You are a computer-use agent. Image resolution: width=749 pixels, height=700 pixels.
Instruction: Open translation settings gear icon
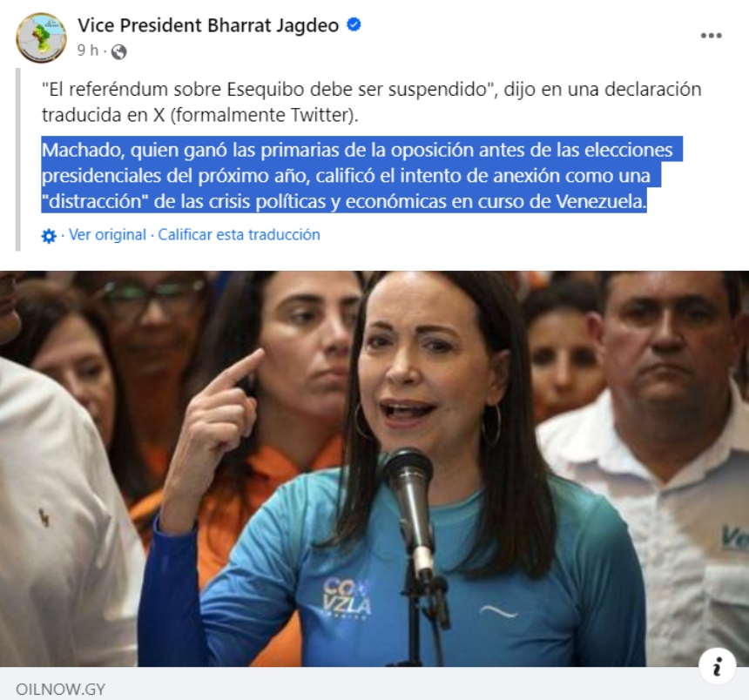click(x=49, y=236)
